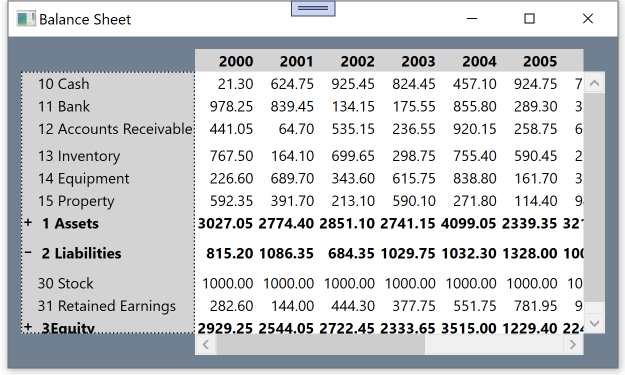Image resolution: width=625 pixels, height=375 pixels.
Task: Click Liabilities 2002 total 684.35
Action: point(351,253)
